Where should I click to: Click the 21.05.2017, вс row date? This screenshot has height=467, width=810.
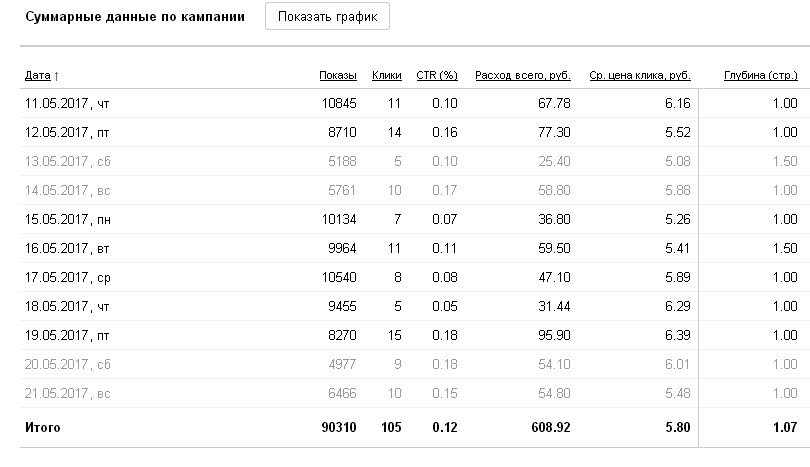68,393
